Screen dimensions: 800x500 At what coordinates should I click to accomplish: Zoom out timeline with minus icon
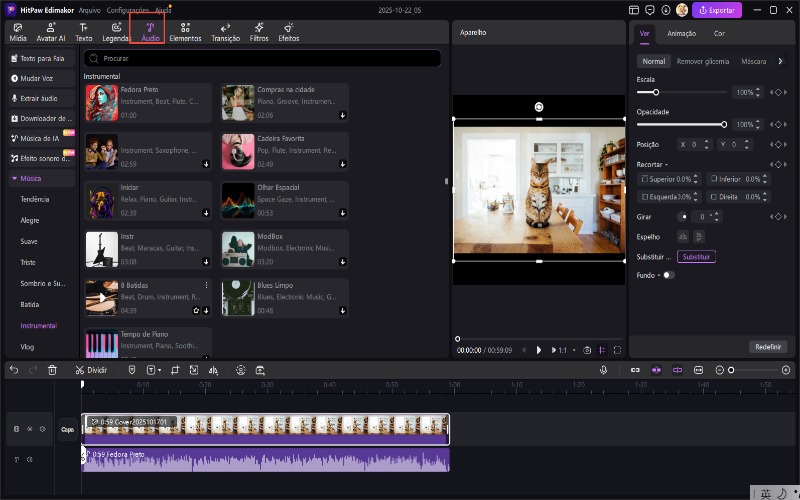pyautogui.click(x=719, y=370)
